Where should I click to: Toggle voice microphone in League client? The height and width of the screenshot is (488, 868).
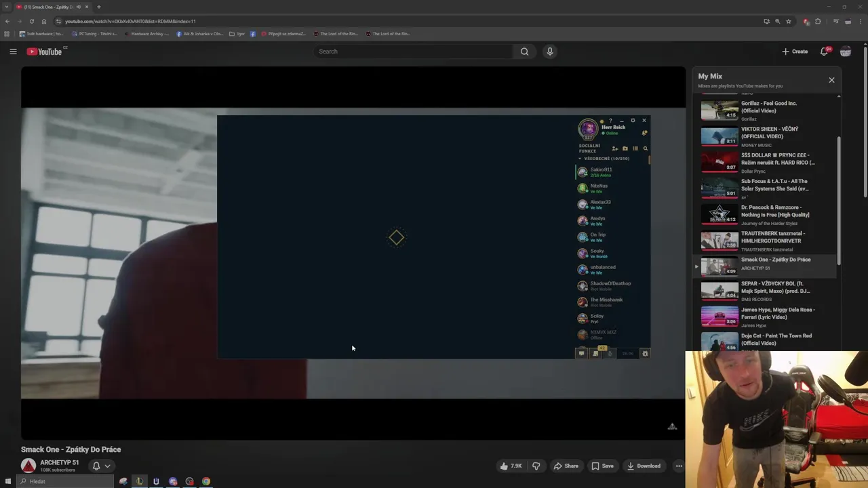click(610, 353)
